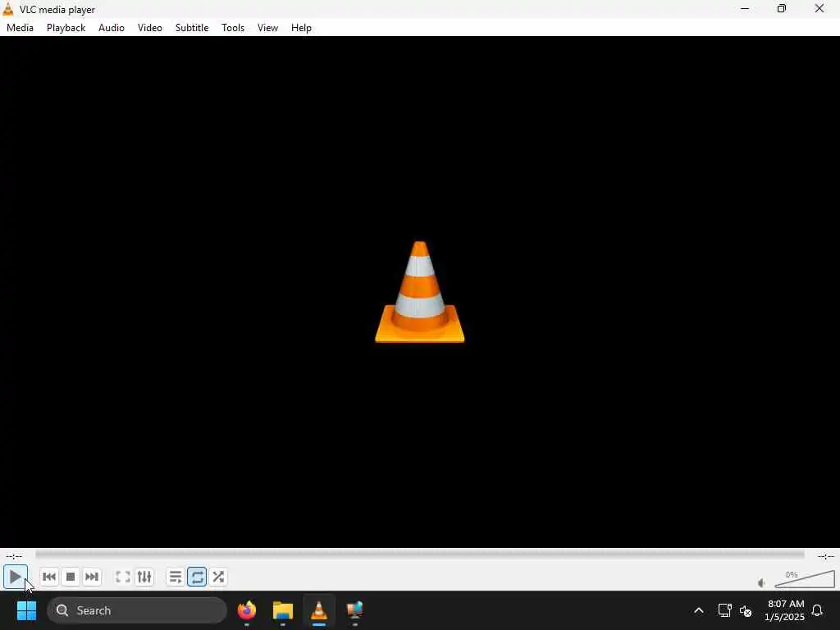Show hidden system tray icons
This screenshot has height=630, width=840.
pyautogui.click(x=699, y=610)
